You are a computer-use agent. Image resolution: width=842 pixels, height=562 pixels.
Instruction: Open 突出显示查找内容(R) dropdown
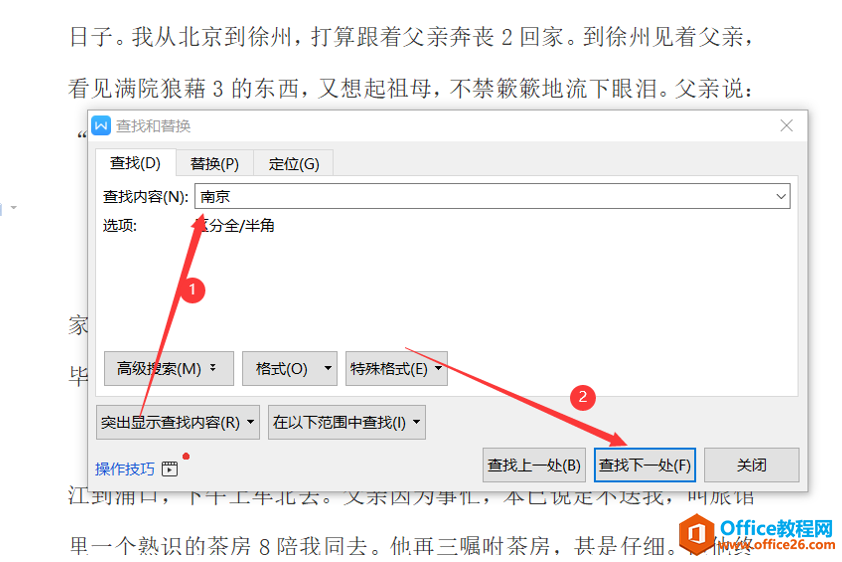178,422
